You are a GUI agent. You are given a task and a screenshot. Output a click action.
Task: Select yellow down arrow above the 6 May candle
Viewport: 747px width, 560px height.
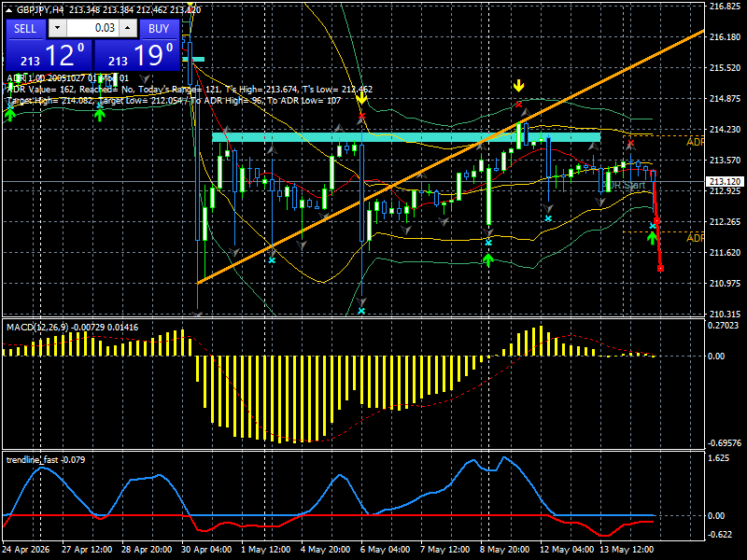(361, 98)
